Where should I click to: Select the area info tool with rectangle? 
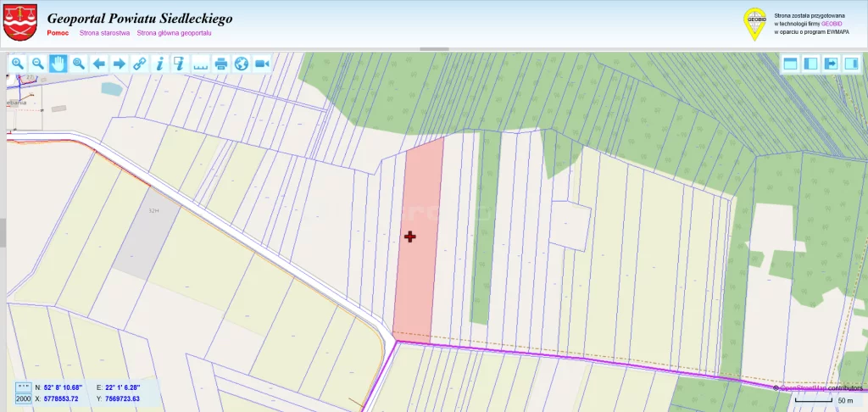tap(180, 64)
